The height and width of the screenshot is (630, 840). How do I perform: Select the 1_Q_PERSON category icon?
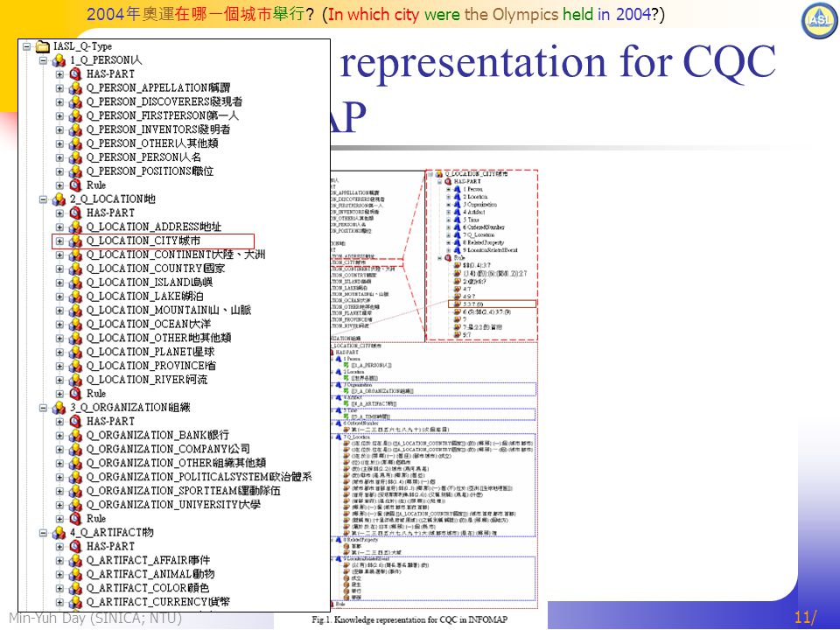[59, 60]
